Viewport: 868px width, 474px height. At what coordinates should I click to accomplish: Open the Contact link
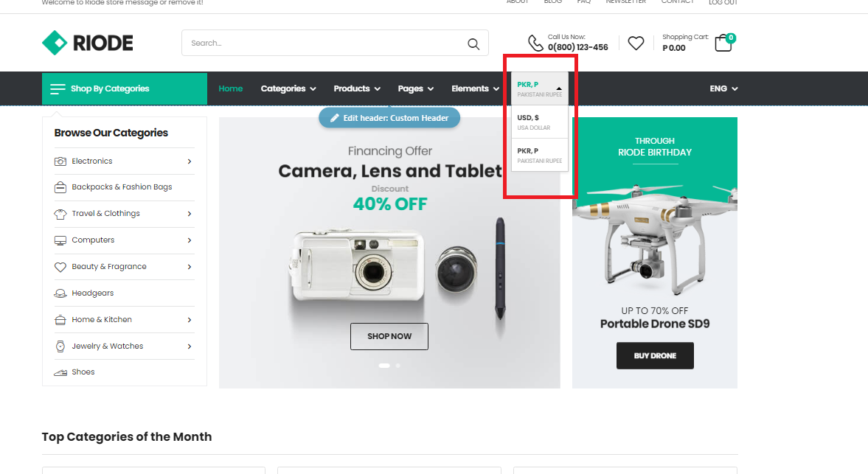pos(677,1)
